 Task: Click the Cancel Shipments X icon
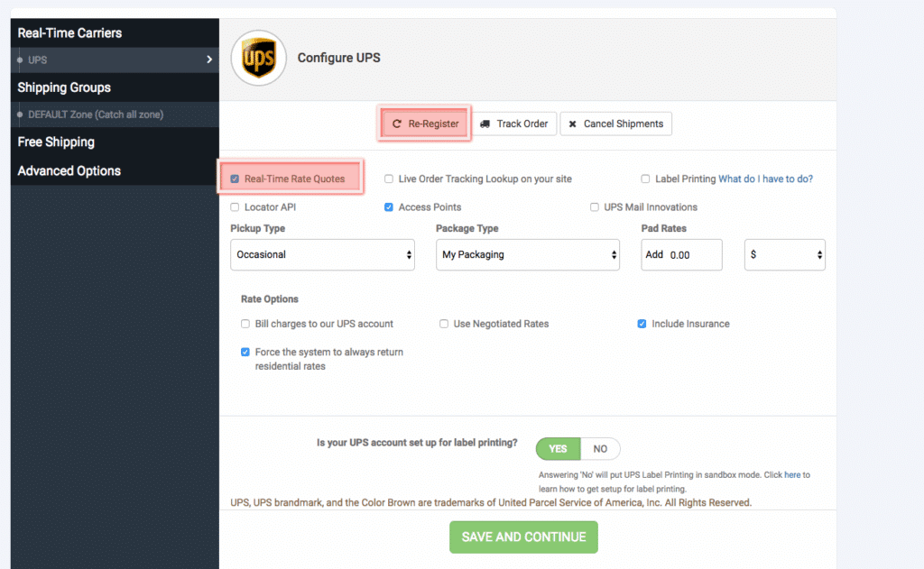(x=572, y=124)
